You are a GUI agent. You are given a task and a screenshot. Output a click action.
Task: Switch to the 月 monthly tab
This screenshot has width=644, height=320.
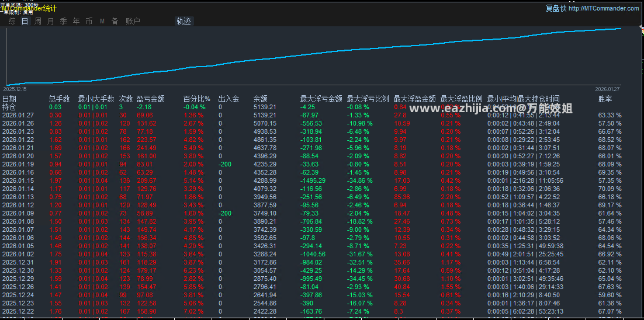[x=50, y=22]
